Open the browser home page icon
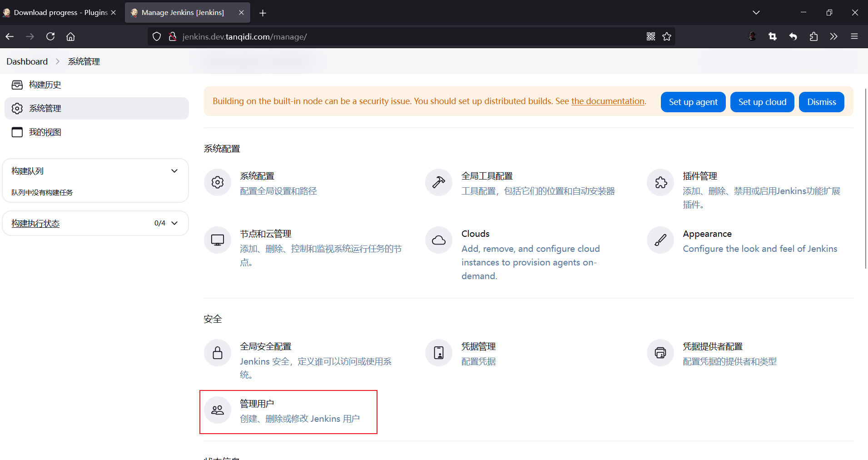This screenshot has height=460, width=868. click(x=70, y=36)
